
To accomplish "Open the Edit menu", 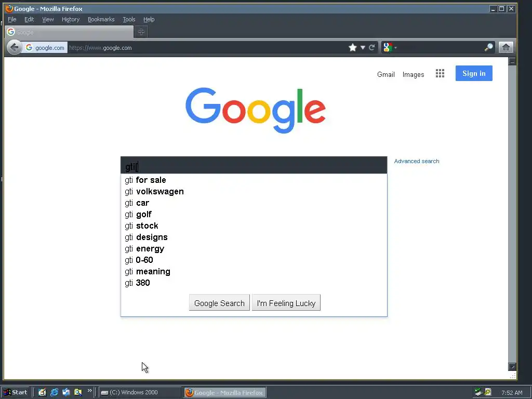I will 29,19.
